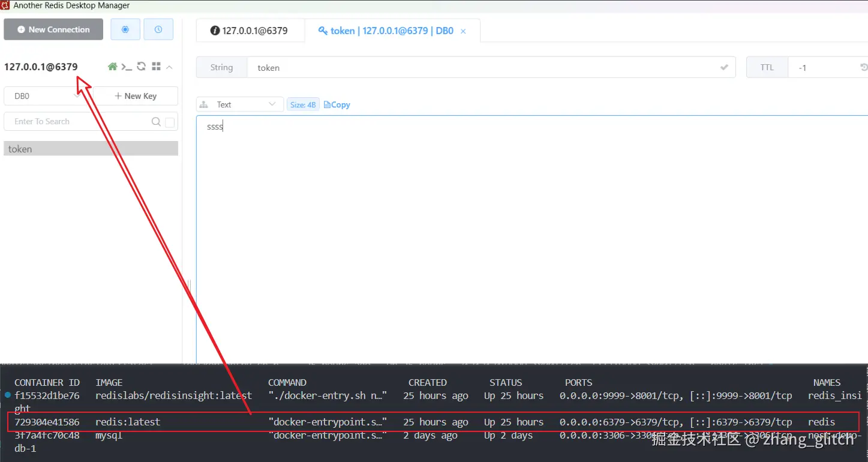Click container ID 729304e41586 in terminal
868x462 pixels.
coord(47,422)
